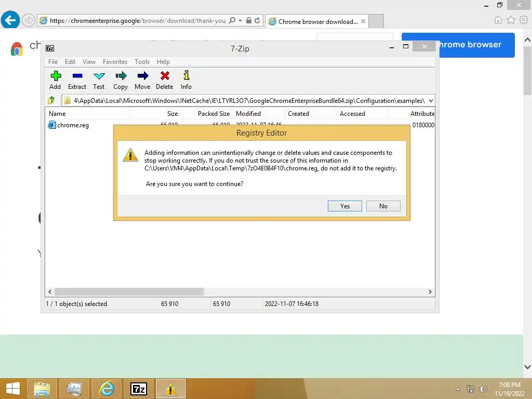The width and height of the screenshot is (532, 399).
Task: Sort by the Modified column header
Action: [x=258, y=114]
